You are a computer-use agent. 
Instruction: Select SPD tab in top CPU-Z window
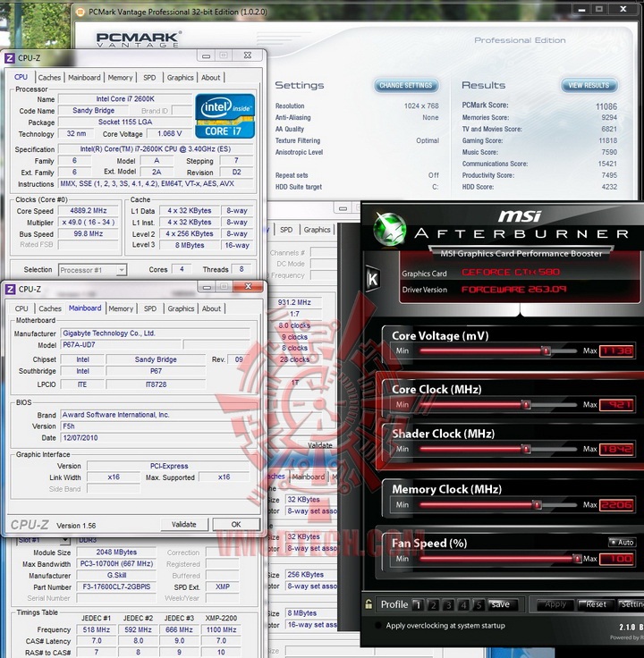(149, 78)
